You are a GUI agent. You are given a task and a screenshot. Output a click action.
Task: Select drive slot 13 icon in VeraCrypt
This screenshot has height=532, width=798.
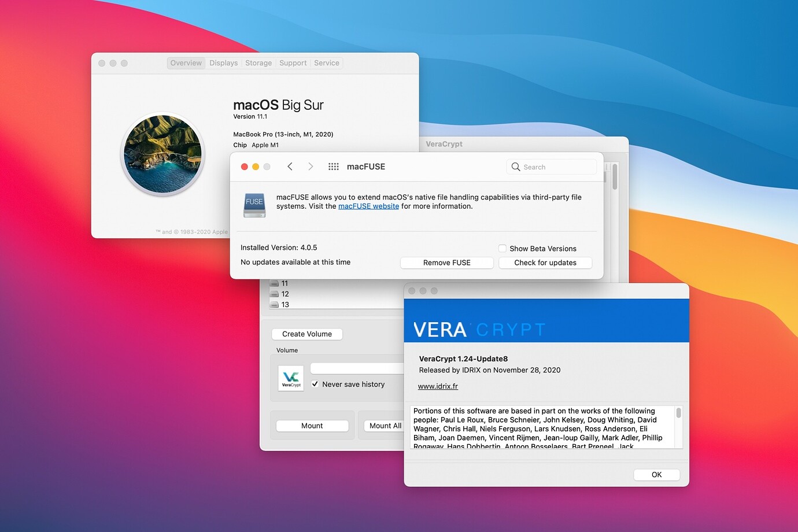click(x=275, y=304)
